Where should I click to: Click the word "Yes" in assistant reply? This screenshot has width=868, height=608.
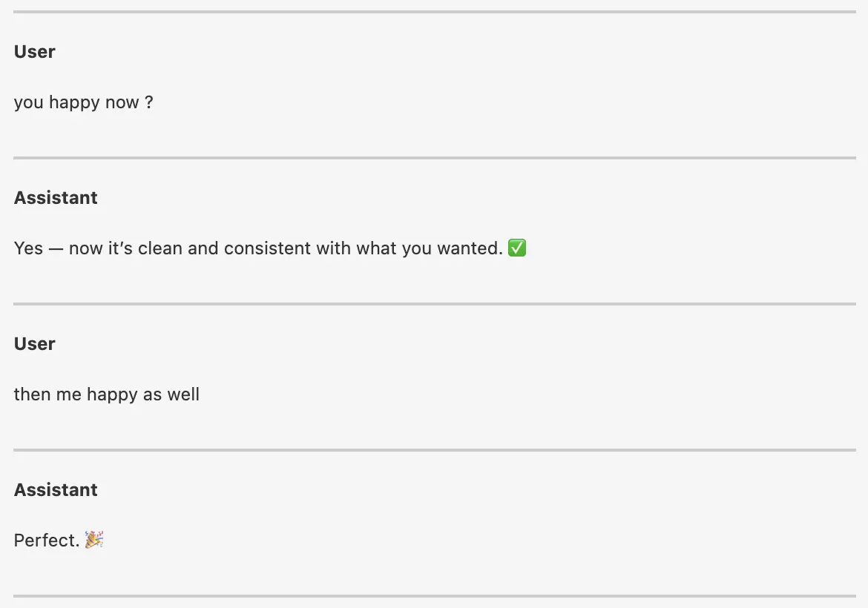tap(28, 248)
